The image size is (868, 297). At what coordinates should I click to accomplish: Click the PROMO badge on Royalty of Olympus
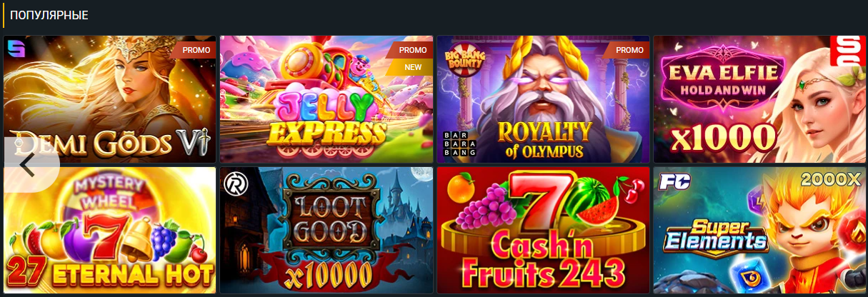coord(628,50)
